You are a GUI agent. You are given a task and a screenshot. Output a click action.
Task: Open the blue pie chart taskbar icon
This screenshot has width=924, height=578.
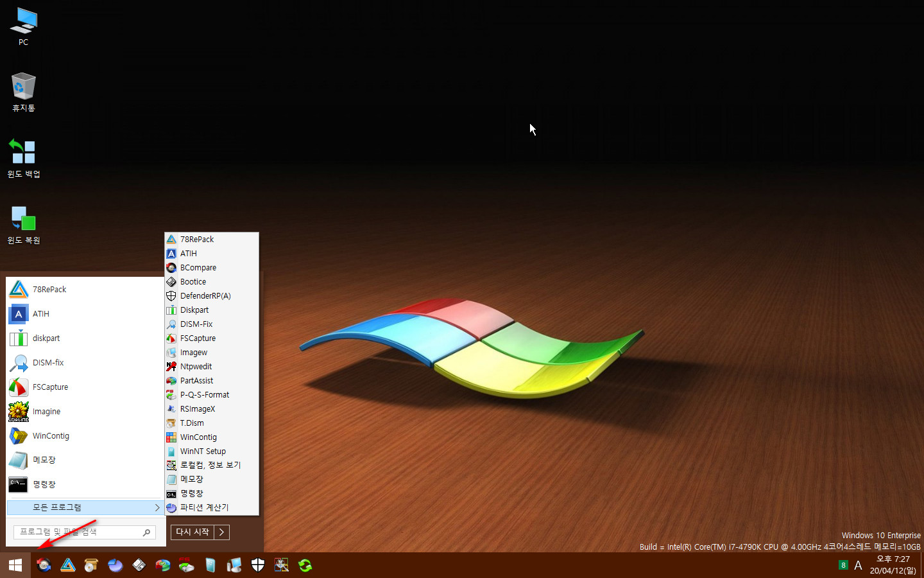(116, 565)
